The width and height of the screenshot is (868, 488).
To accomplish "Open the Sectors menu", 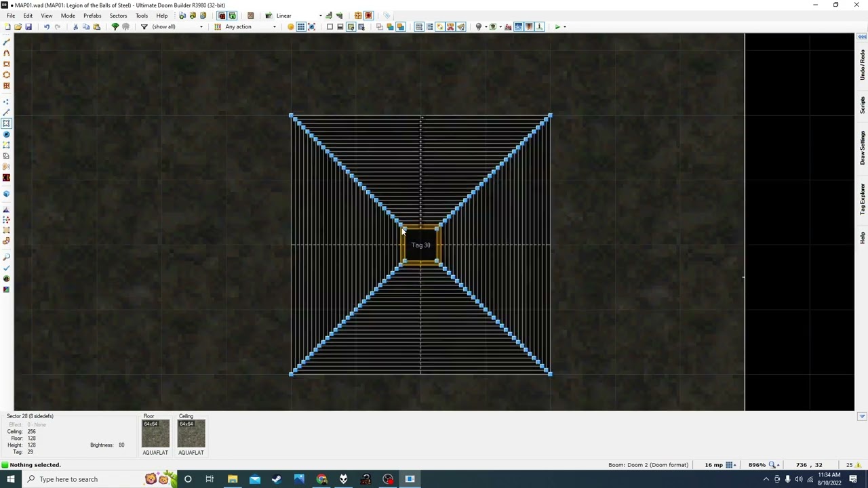I will click(118, 16).
